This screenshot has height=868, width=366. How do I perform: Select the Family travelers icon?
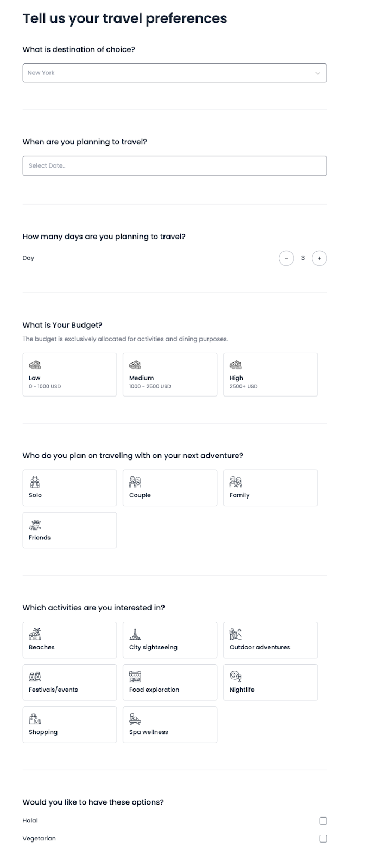[x=236, y=482]
